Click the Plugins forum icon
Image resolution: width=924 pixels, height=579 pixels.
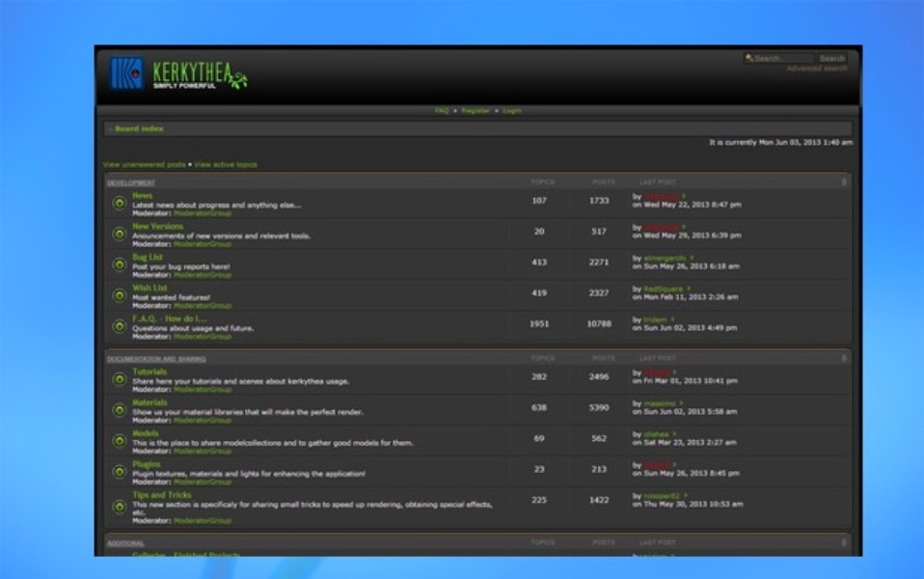[119, 472]
